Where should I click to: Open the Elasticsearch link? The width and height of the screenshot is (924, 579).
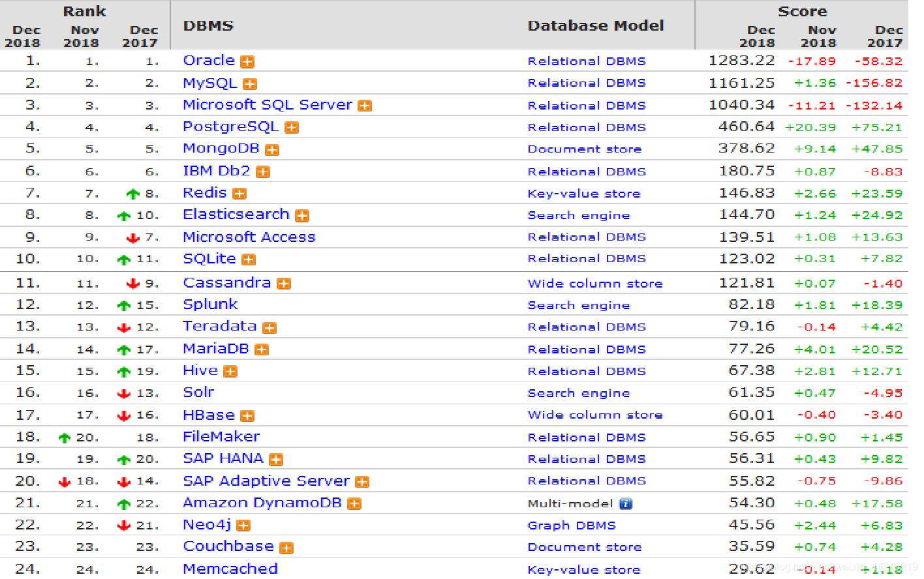[236, 214]
